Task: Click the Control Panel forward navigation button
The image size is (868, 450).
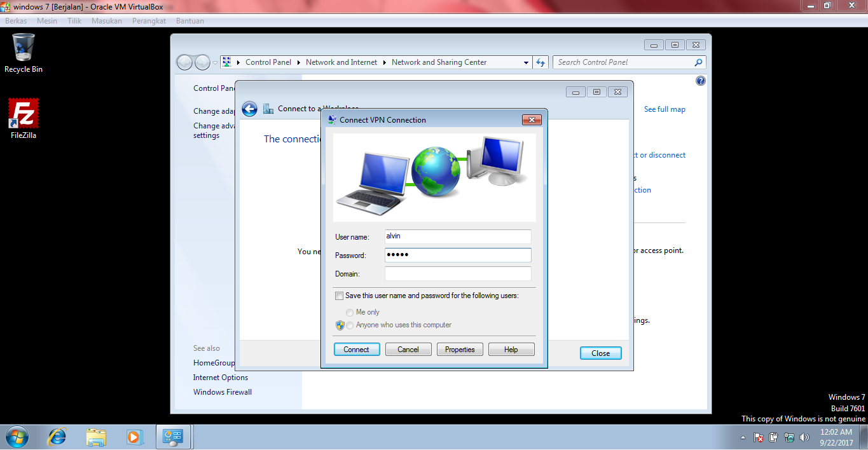Action: point(202,62)
